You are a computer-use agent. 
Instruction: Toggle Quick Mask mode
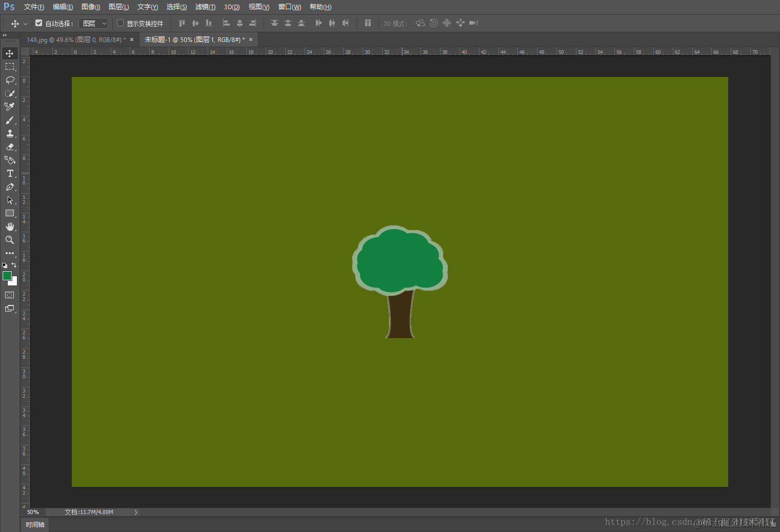coord(10,295)
